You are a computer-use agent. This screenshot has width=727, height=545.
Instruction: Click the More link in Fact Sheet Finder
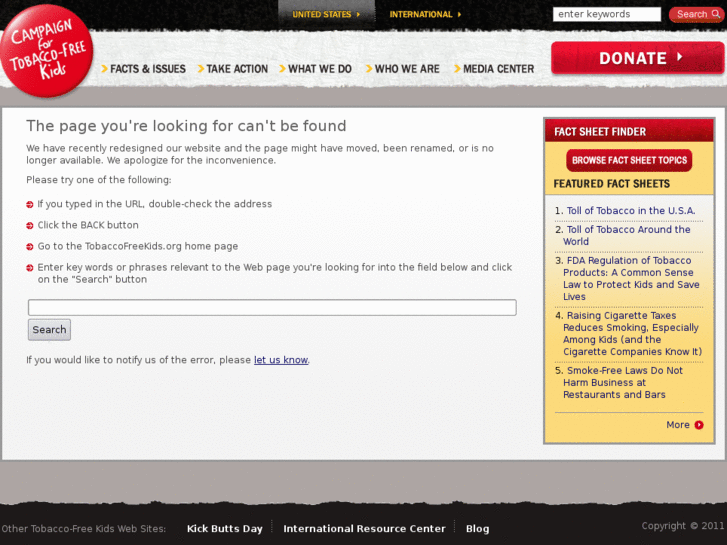coord(678,425)
